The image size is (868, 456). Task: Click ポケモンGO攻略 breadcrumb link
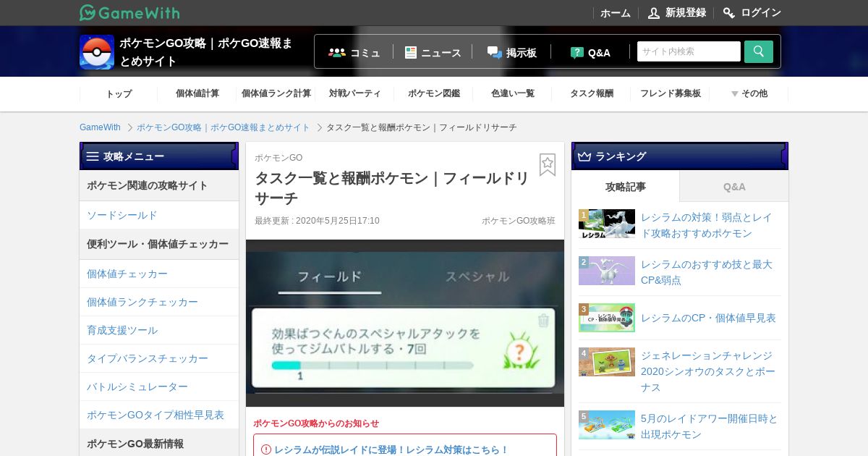224,127
